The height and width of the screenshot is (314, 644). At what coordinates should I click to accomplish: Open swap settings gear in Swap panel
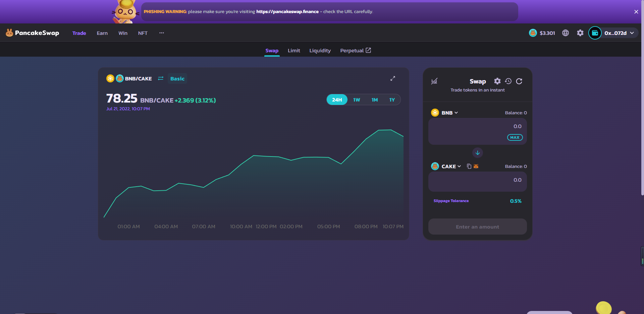pos(497,81)
